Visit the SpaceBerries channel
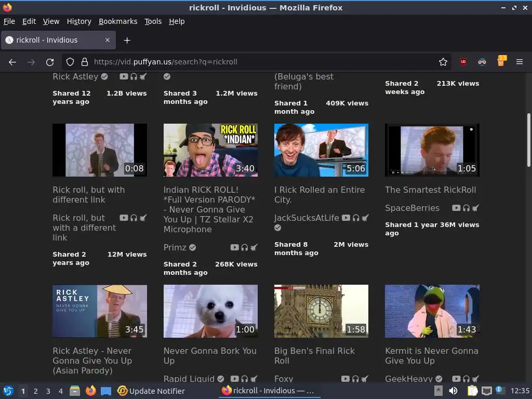The image size is (532, 399). click(412, 208)
